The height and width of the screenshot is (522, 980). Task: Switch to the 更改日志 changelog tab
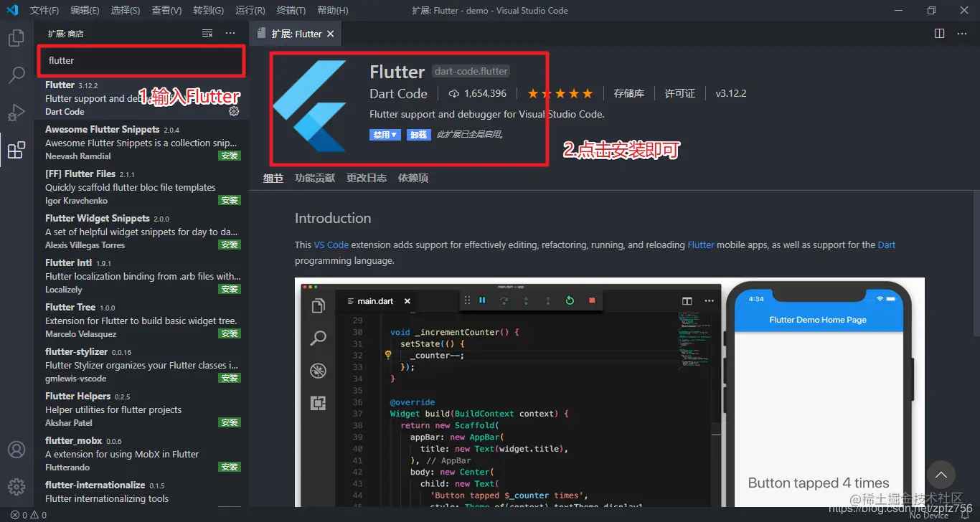(367, 178)
